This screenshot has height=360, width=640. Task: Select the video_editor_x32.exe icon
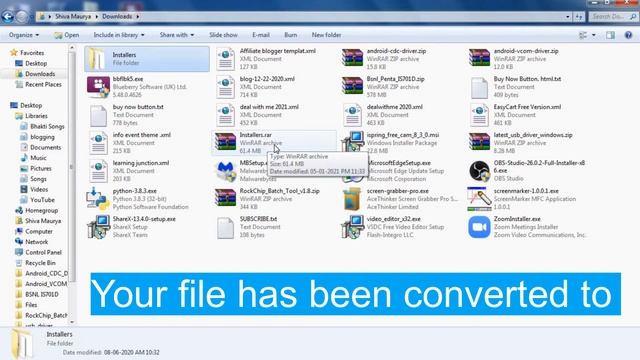tap(352, 227)
